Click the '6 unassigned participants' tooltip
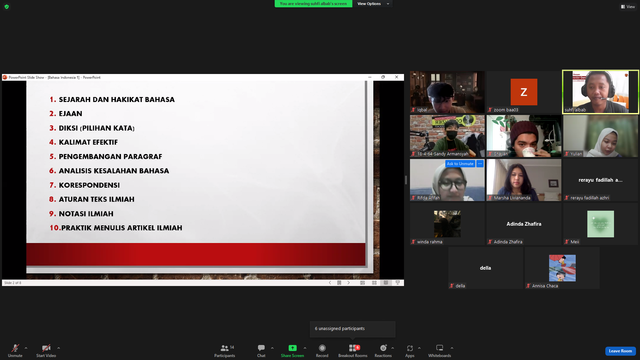The height and width of the screenshot is (360, 640). tap(353, 329)
